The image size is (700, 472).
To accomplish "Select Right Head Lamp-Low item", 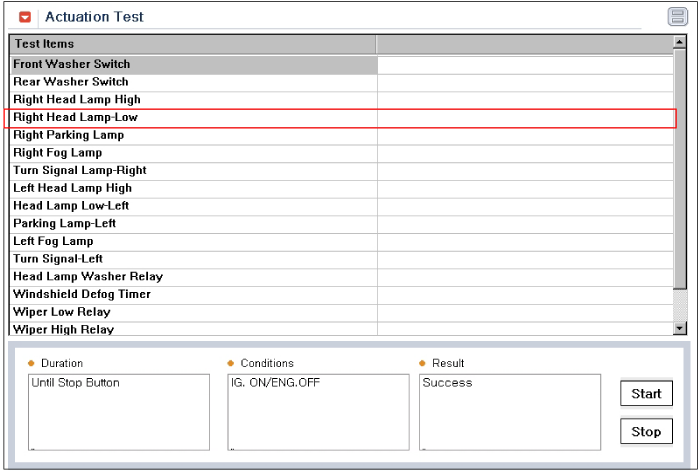I will coord(342,118).
